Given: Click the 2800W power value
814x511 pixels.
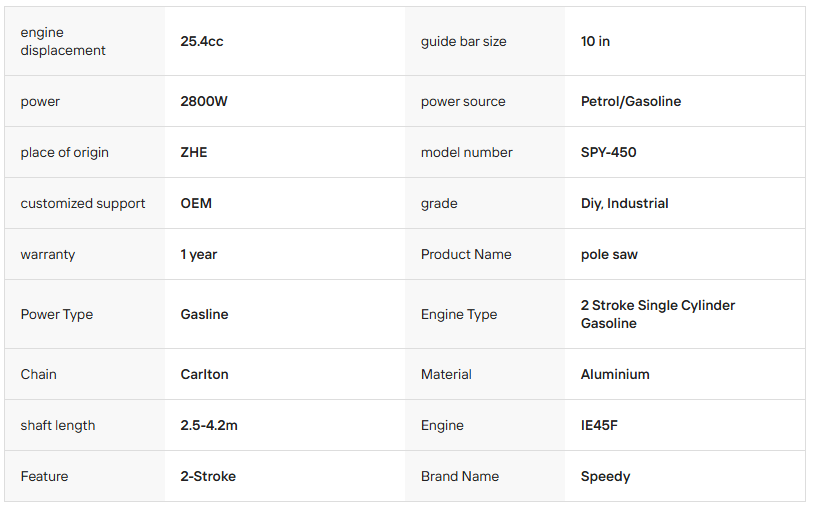Looking at the screenshot, I should (204, 102).
